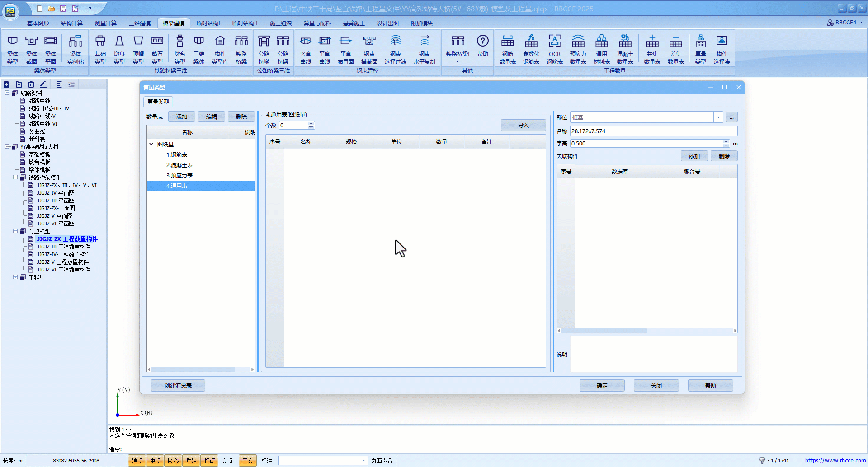
Task: Toggle the 正交 orthogonal mode
Action: 248,461
